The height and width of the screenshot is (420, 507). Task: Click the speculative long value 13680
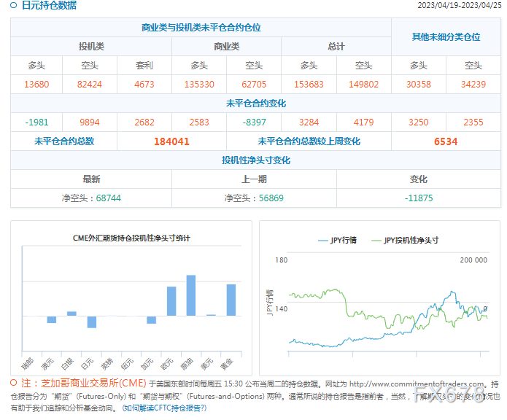tap(36, 85)
